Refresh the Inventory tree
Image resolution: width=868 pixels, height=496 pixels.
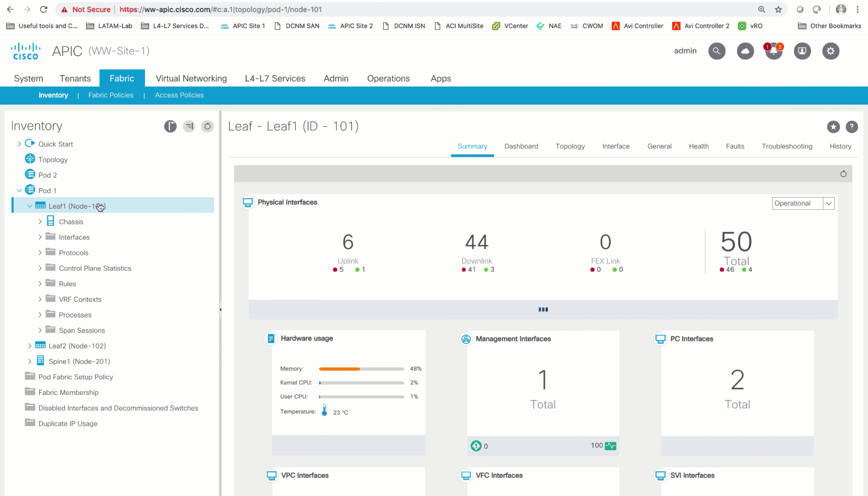pyautogui.click(x=207, y=126)
